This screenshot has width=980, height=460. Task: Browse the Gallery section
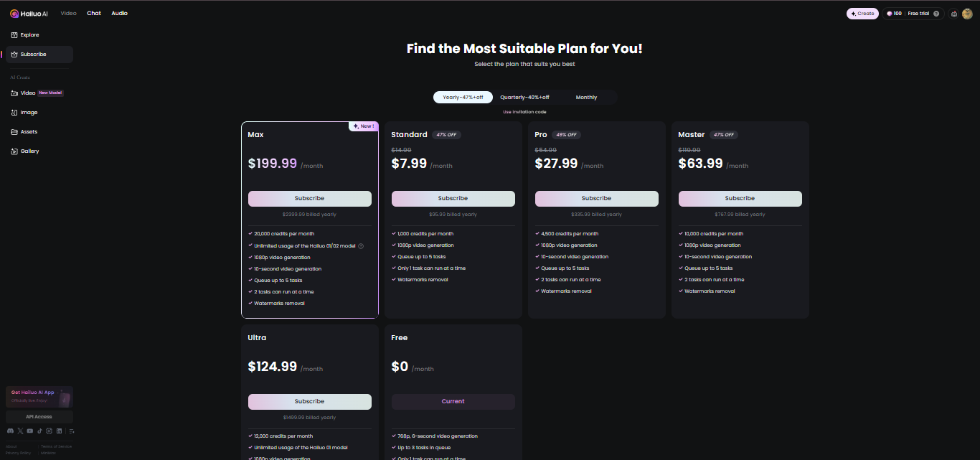[30, 151]
